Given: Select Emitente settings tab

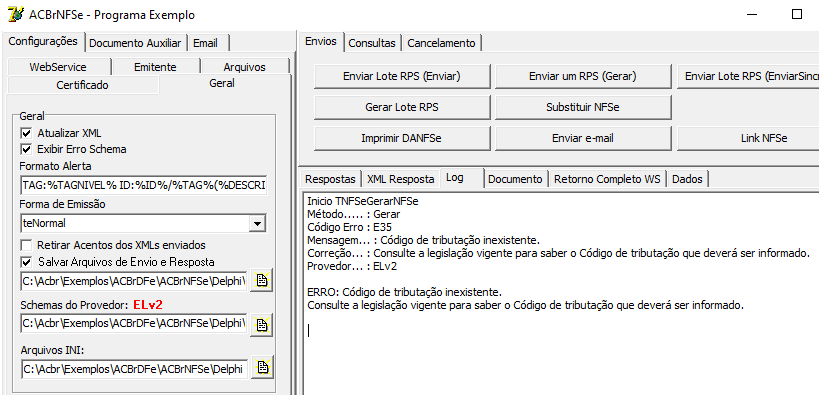Looking at the screenshot, I should point(155,67).
